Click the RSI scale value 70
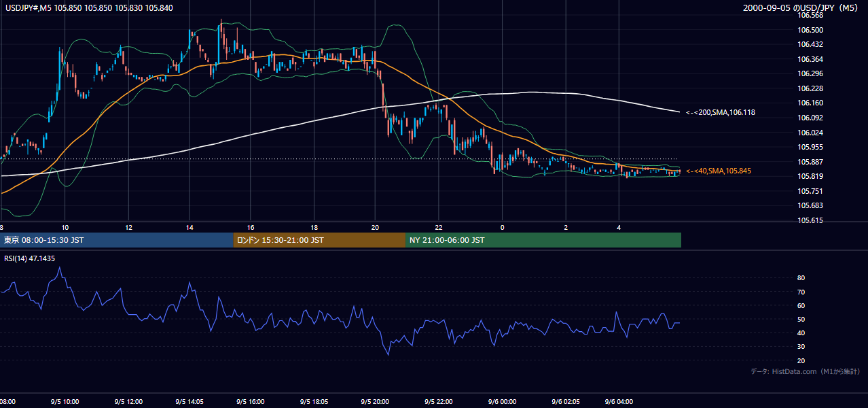 tap(801, 292)
